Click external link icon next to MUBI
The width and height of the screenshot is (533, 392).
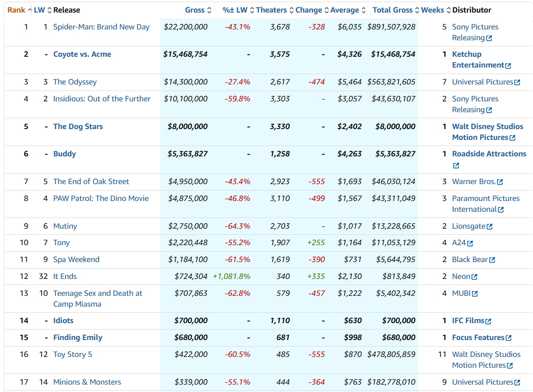click(475, 294)
